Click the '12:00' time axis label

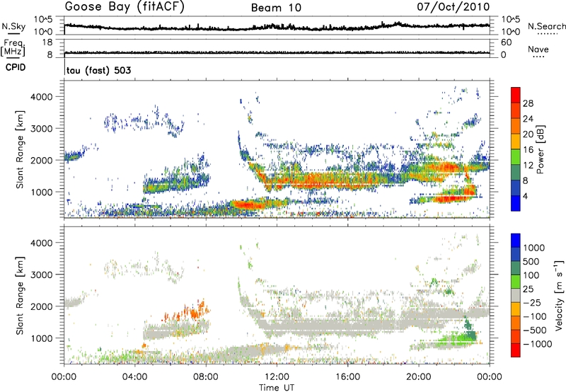pyautogui.click(x=277, y=377)
